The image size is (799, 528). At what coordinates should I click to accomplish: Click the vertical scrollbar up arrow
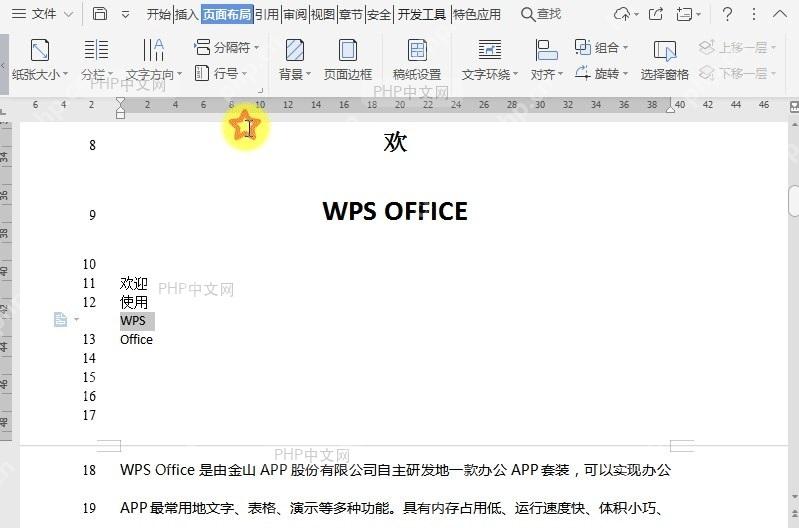coord(794,124)
